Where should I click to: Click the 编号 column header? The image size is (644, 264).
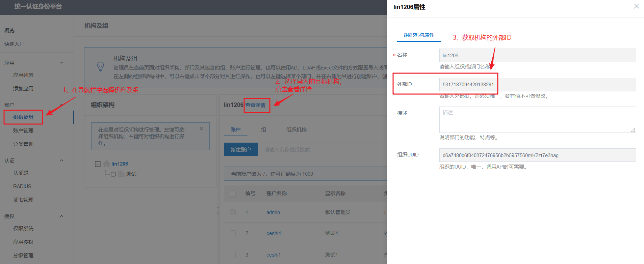pos(250,194)
